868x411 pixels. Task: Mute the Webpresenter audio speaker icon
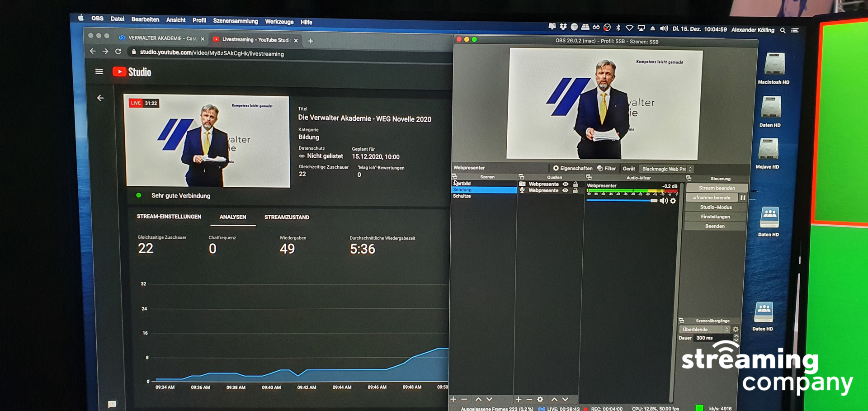663,201
